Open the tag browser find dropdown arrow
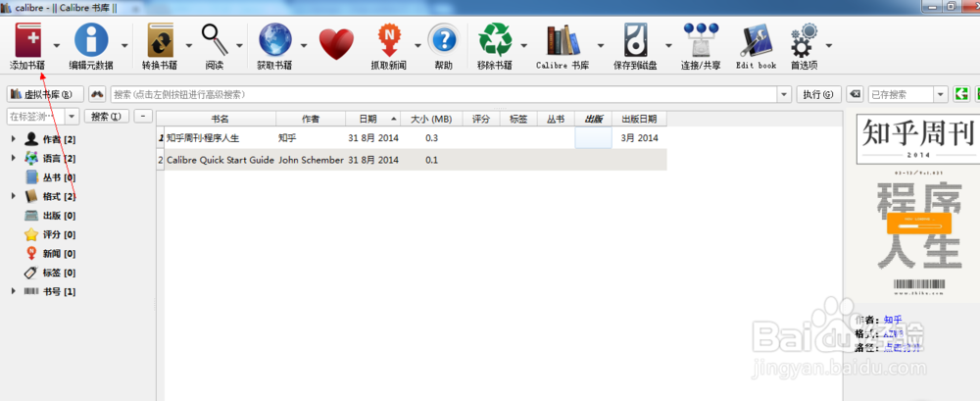 [x=72, y=117]
